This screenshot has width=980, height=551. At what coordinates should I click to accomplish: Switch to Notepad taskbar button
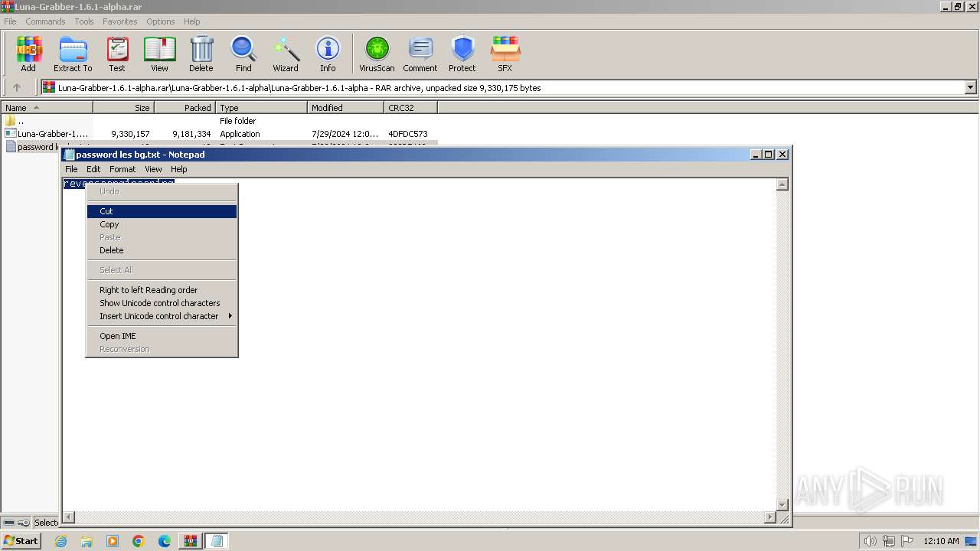point(217,541)
